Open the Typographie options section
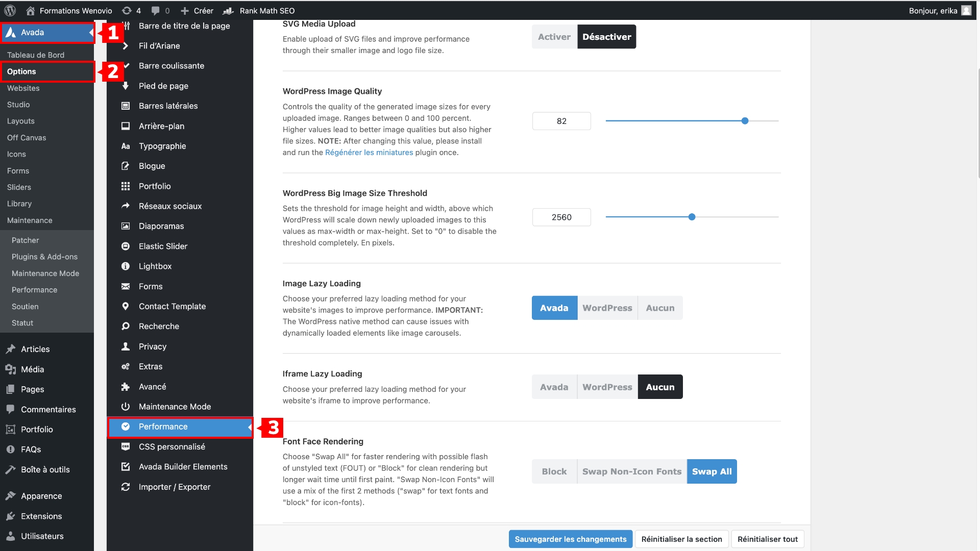 click(x=180, y=146)
